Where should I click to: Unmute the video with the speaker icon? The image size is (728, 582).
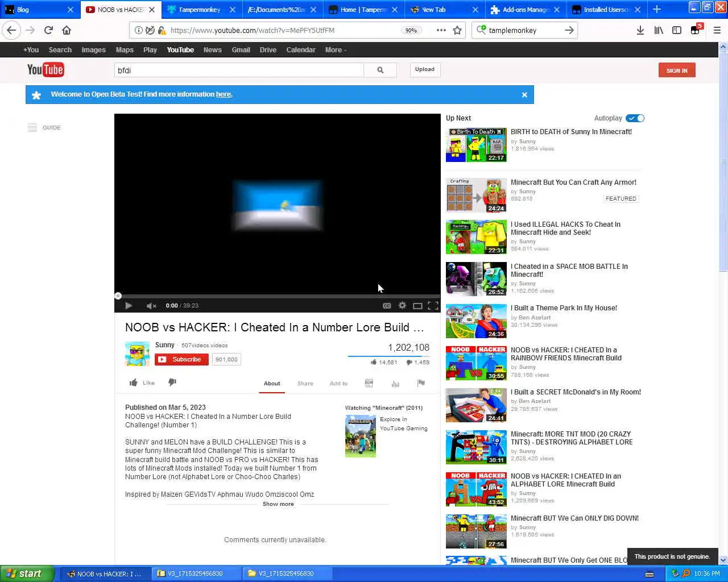(x=151, y=306)
